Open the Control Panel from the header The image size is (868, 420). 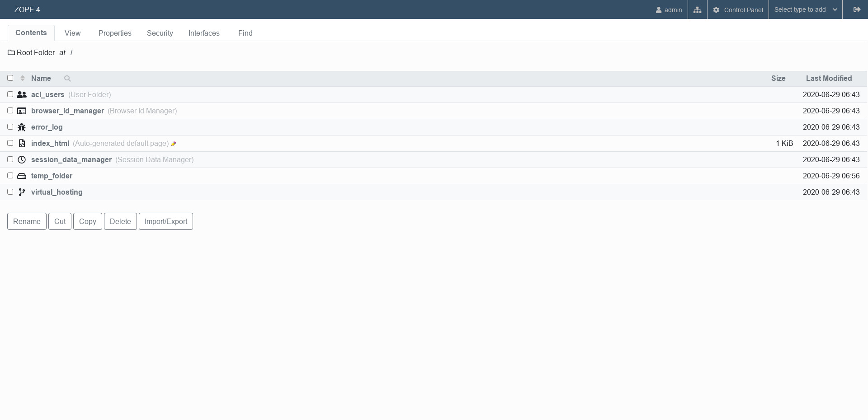[738, 10]
